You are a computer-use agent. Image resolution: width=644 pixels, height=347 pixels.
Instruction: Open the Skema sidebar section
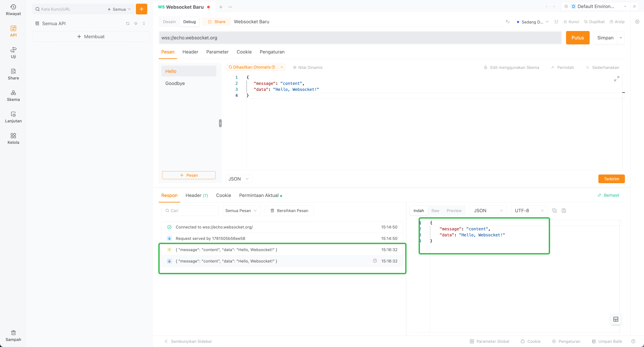[13, 96]
